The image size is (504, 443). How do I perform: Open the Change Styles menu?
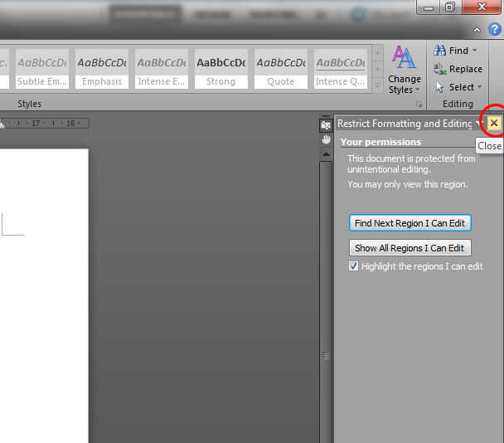[x=405, y=70]
